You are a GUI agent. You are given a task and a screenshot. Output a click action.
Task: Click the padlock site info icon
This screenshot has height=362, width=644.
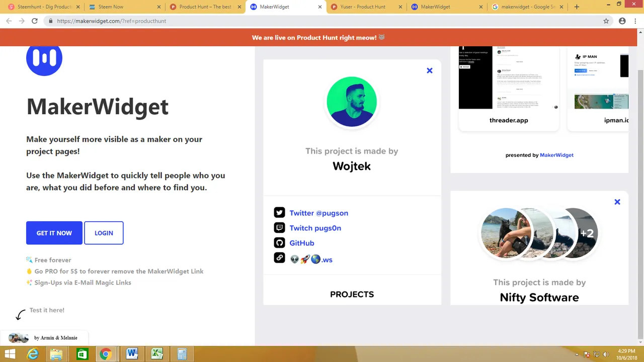50,21
